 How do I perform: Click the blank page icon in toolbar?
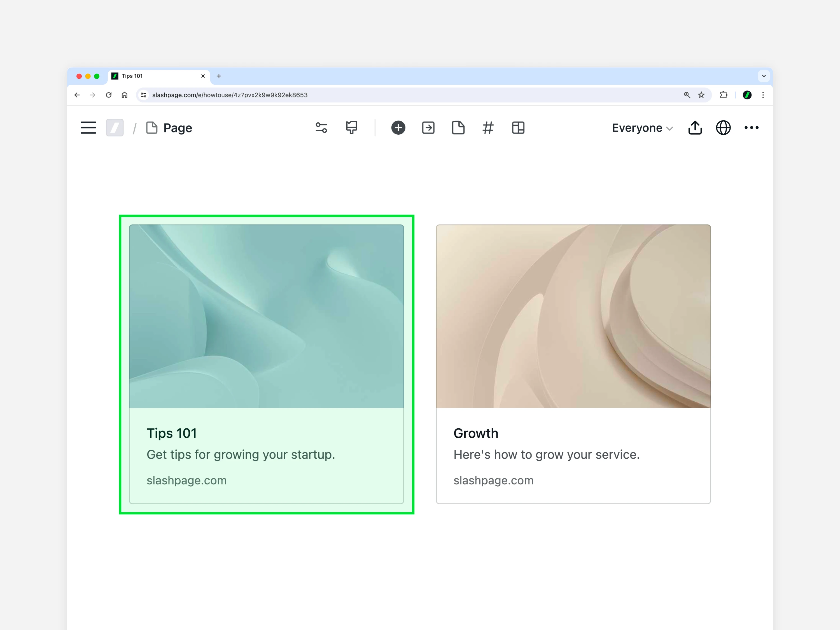tap(458, 128)
